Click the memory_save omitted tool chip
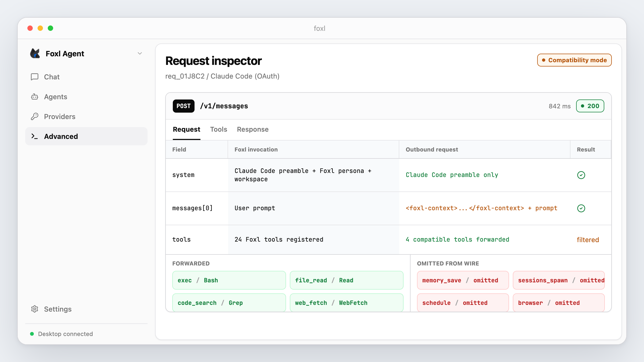The image size is (644, 362). pyautogui.click(x=463, y=280)
